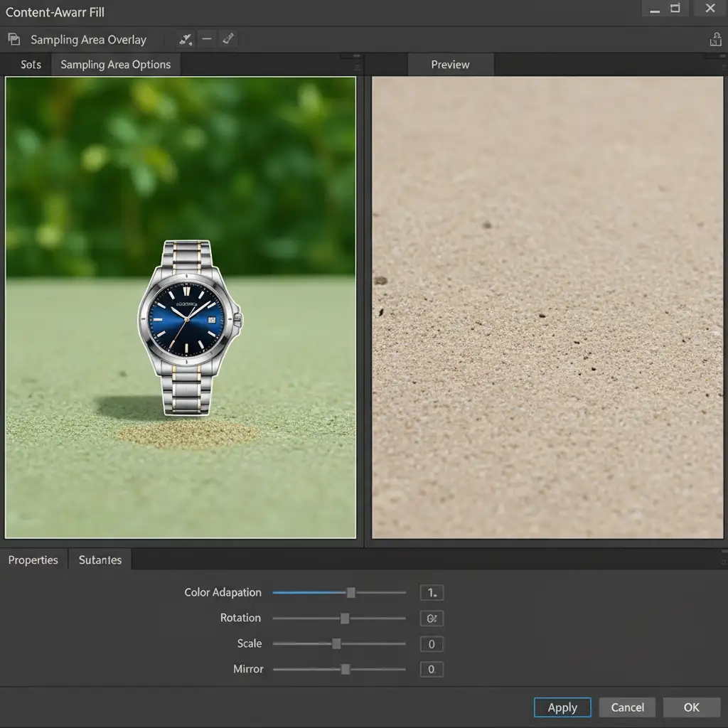Click the Color Adaptation slider handle
728x728 pixels.
(x=350, y=592)
